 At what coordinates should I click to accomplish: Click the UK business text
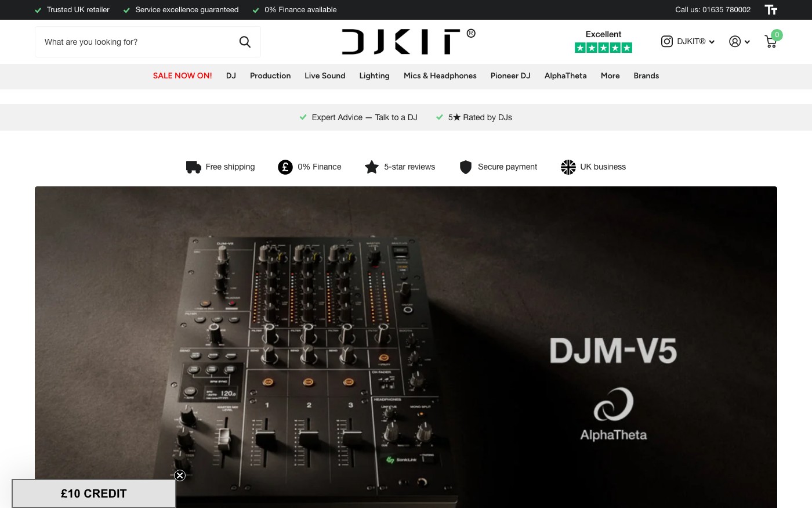[x=603, y=167]
